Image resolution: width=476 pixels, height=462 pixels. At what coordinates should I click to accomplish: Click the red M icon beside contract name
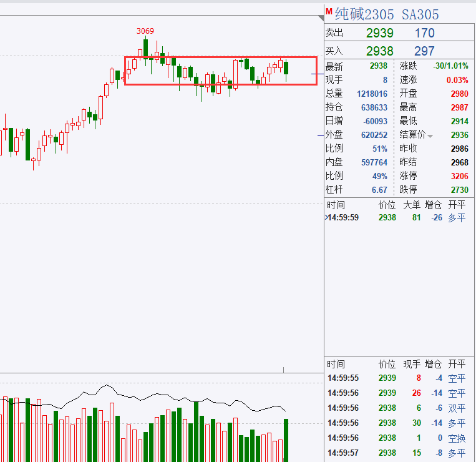329,11
